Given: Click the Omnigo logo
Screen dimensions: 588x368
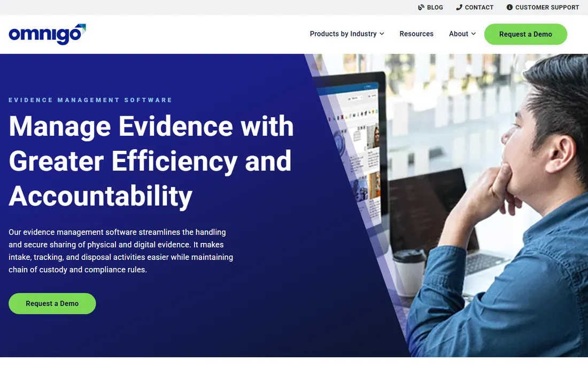Looking at the screenshot, I should (47, 34).
